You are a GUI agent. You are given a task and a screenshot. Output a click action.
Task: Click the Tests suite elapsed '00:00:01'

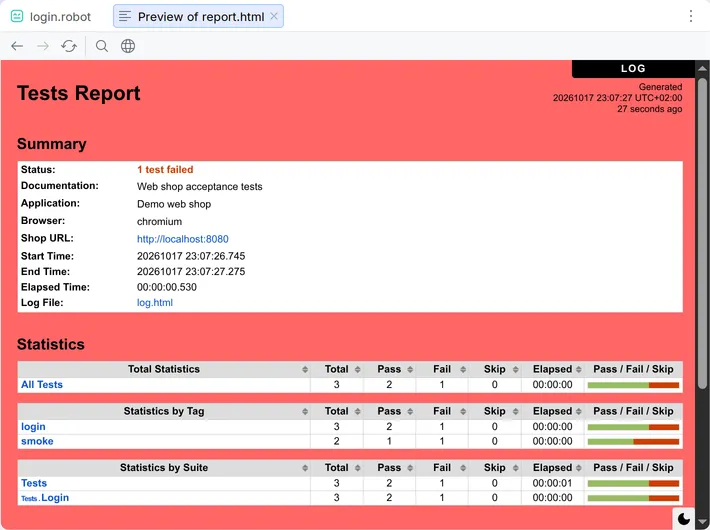tap(552, 483)
